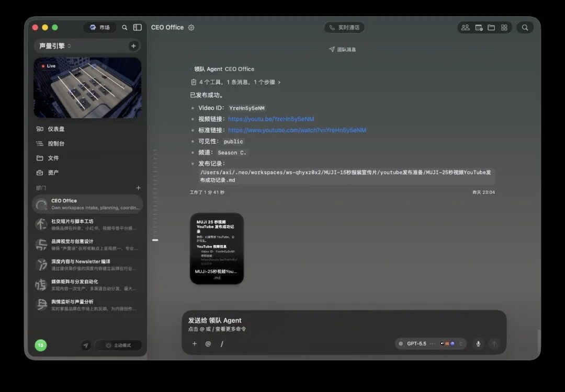Screen dimensions: 565x392
Task: Open the calendar schedule icon
Action: [x=479, y=27]
